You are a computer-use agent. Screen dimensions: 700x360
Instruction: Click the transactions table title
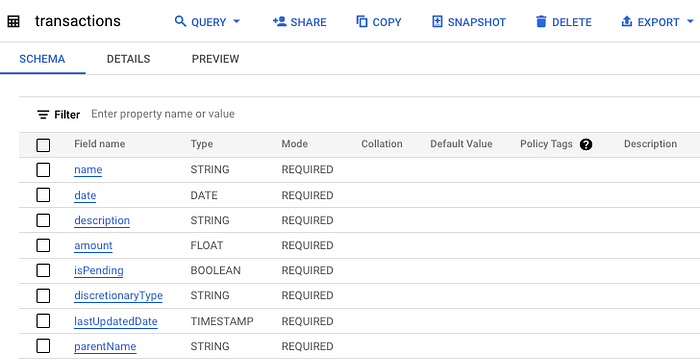[78, 21]
